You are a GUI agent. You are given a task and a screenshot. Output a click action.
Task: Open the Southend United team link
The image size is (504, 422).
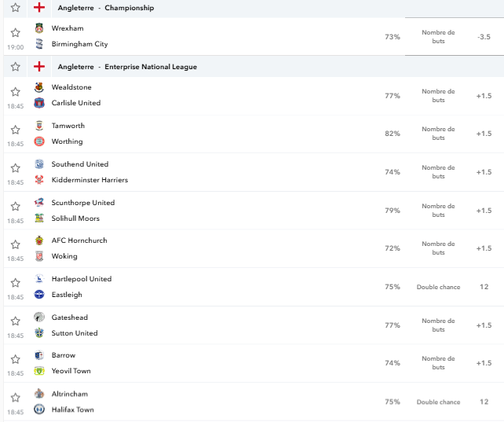pyautogui.click(x=80, y=164)
